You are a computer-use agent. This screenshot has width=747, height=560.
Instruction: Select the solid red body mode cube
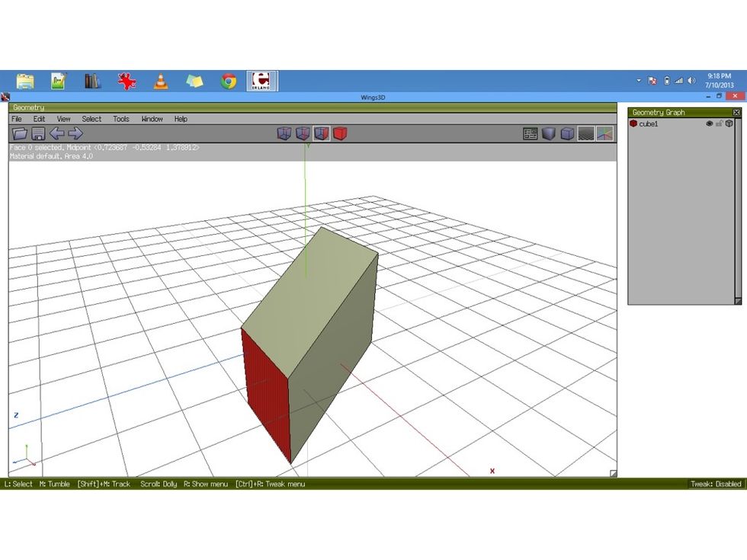pos(340,134)
